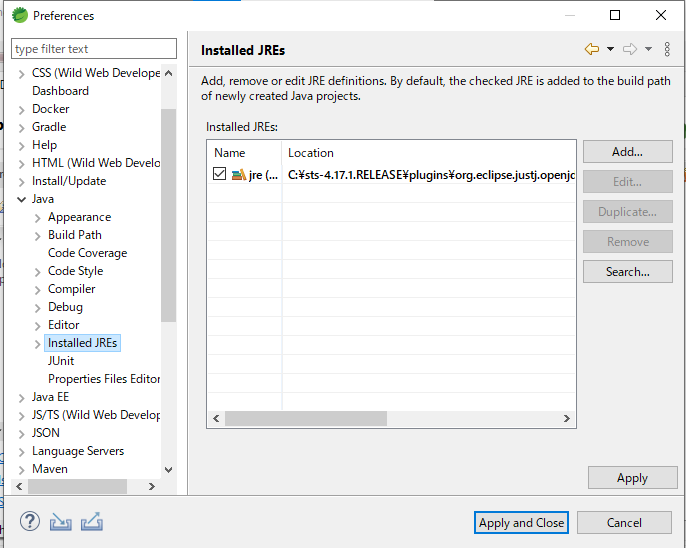
Task: Click tree vertical scrollbar down arrow
Action: click(168, 470)
